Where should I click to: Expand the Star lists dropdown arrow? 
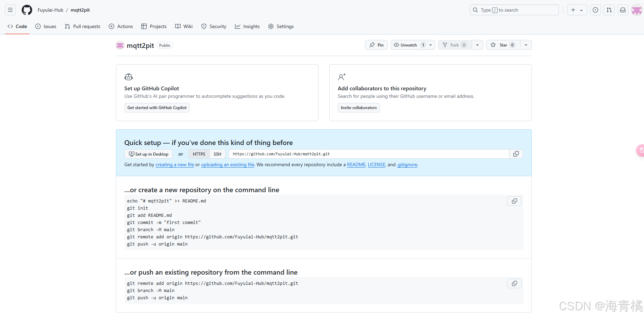point(526,45)
